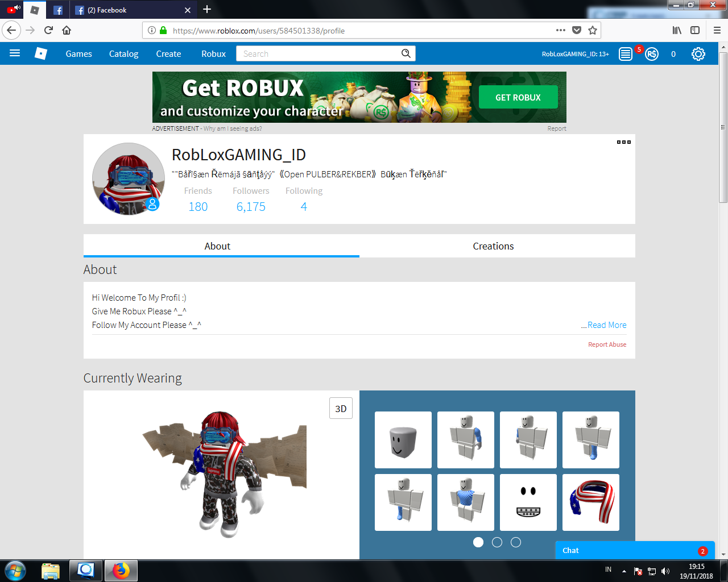Click the Pocket save icon
The height and width of the screenshot is (582, 728).
pyautogui.click(x=577, y=30)
